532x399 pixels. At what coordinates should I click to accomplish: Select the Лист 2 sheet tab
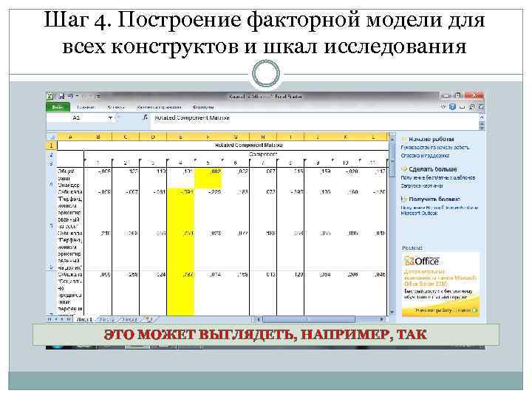point(108,319)
